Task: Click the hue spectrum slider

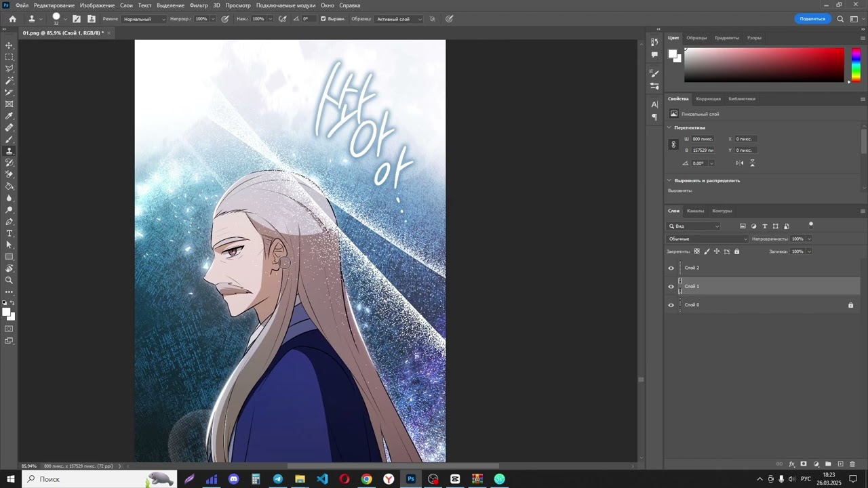Action: coord(856,65)
